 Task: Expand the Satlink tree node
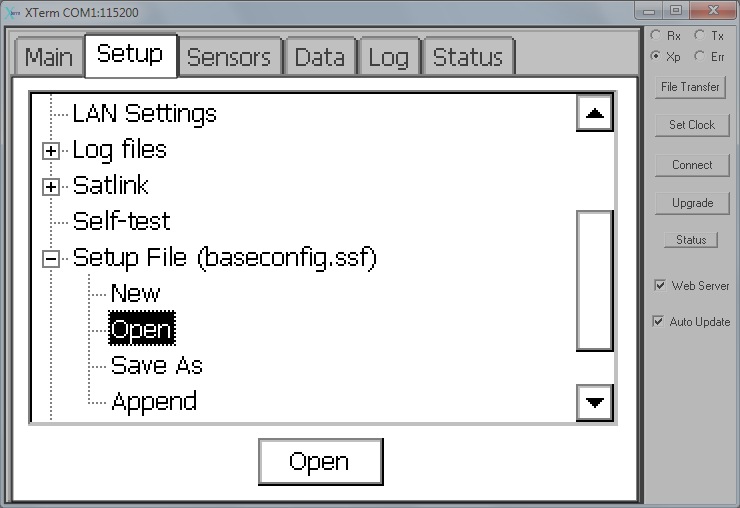(50, 186)
